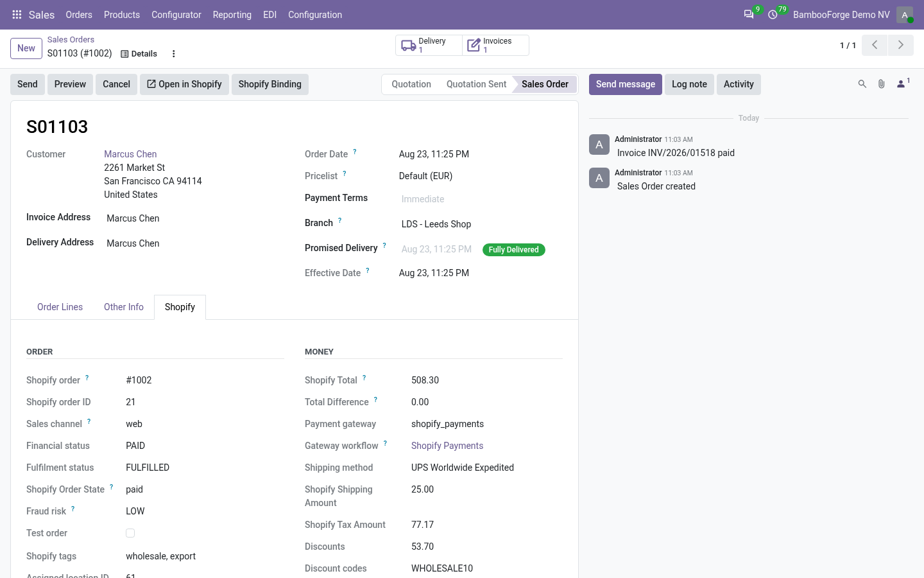Click the Details button near order name
This screenshot has height=578, width=924.
tap(139, 54)
